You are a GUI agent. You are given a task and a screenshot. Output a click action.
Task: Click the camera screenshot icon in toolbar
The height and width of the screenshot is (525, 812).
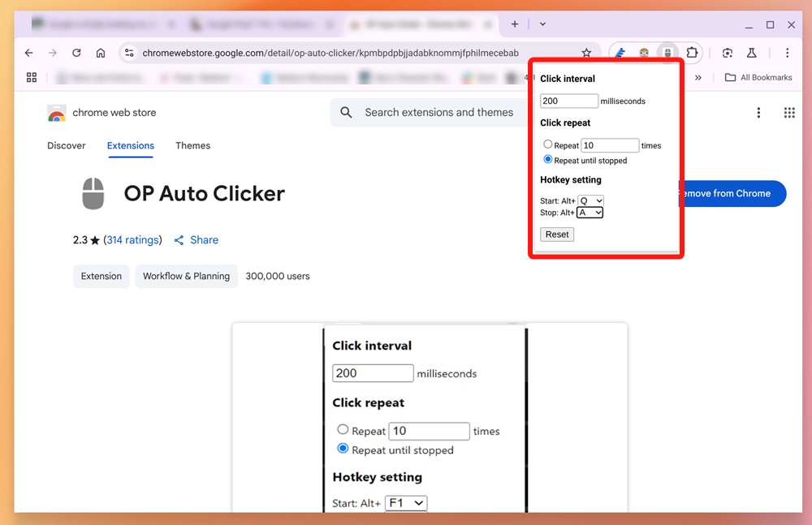coord(727,52)
